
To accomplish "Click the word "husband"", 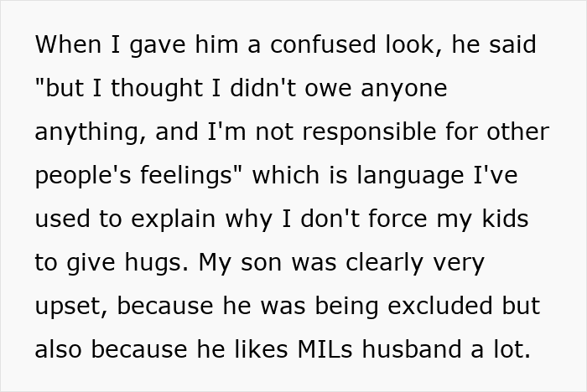I will point(403,349).
